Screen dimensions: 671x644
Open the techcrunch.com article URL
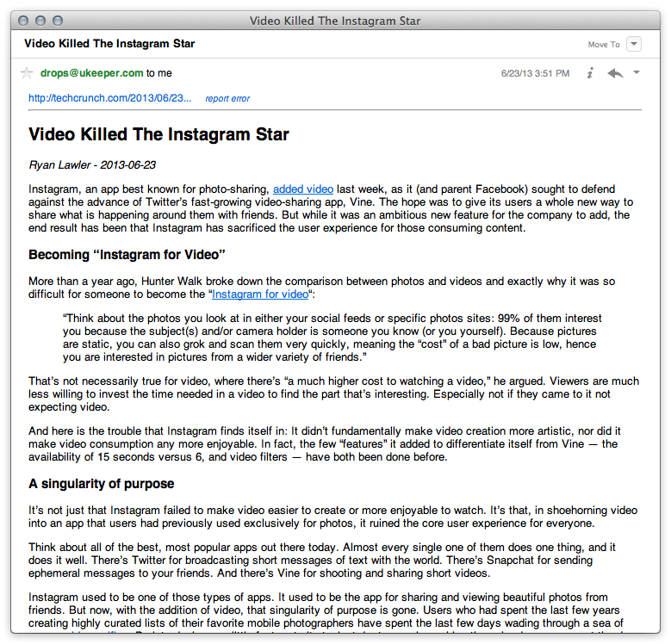110,98
